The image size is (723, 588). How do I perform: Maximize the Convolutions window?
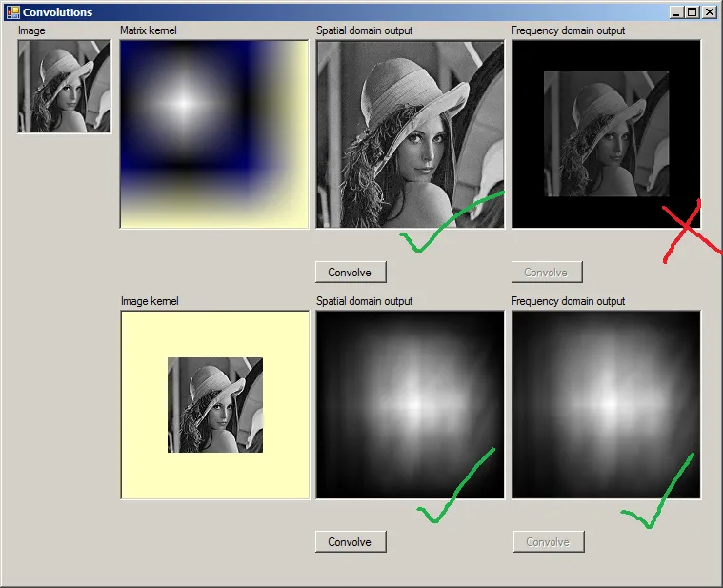693,12
